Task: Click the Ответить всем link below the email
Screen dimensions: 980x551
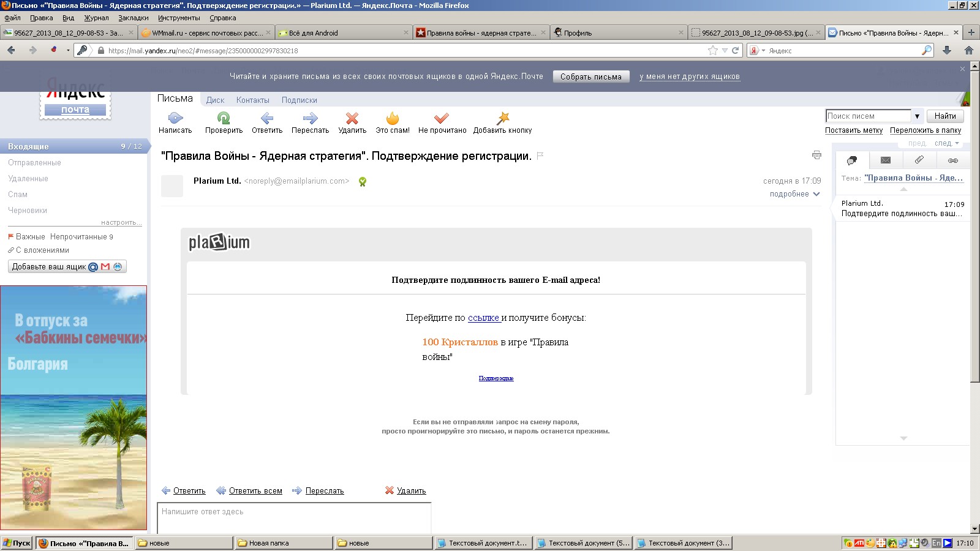Action: coord(255,490)
